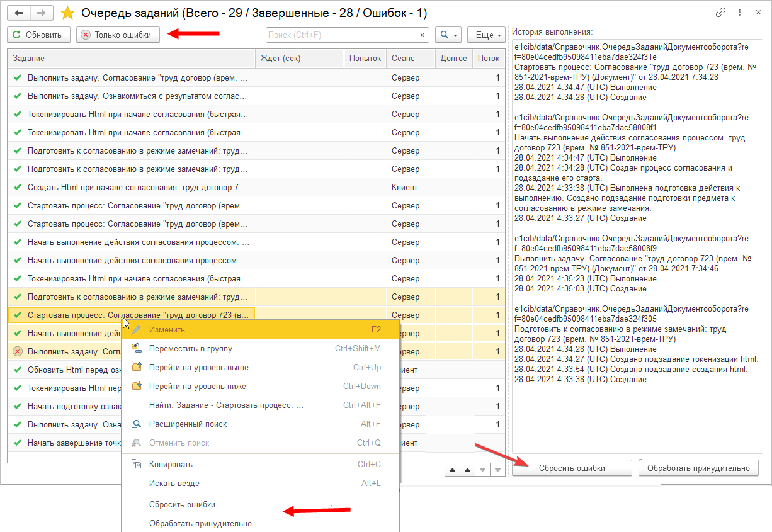The width and height of the screenshot is (772, 532).
Task: Clear the search field with the x
Action: [423, 35]
